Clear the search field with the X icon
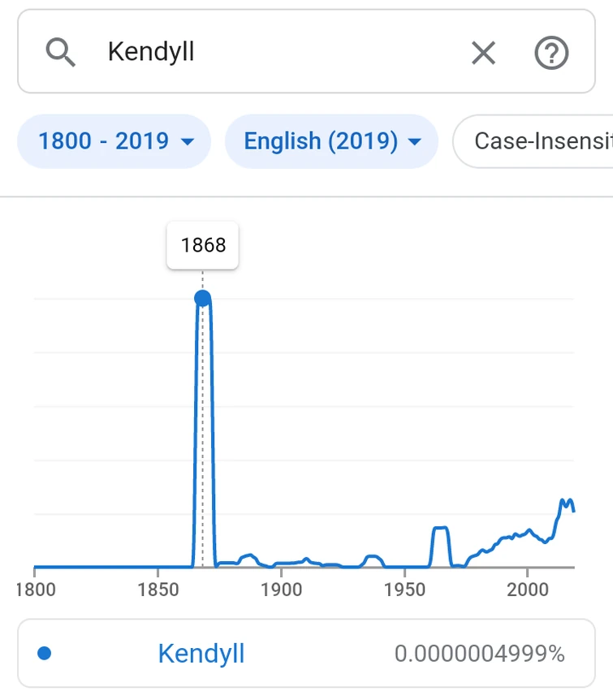This screenshot has height=700, width=613. coord(483,52)
